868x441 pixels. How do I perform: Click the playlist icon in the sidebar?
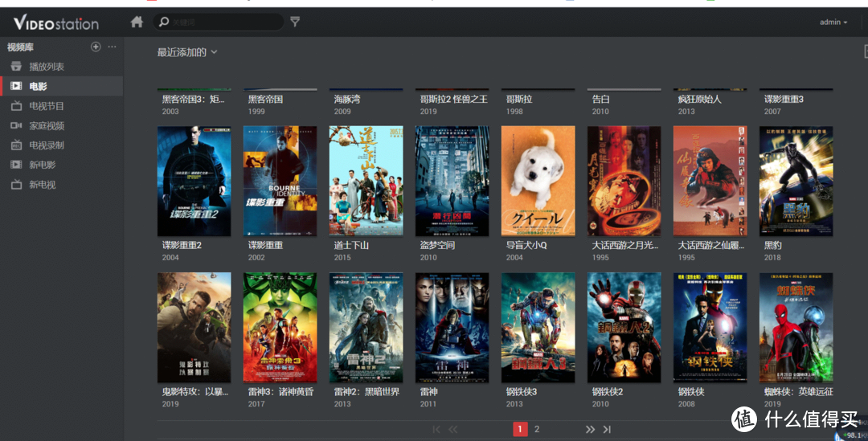point(16,67)
